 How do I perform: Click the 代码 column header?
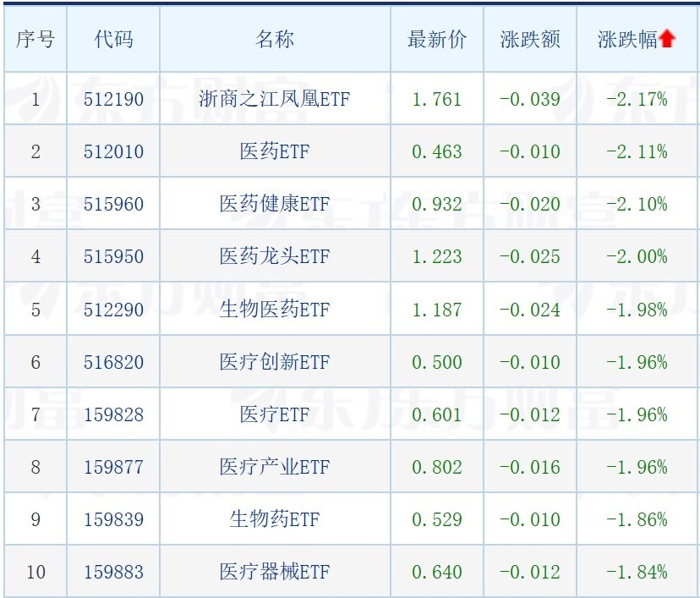113,40
